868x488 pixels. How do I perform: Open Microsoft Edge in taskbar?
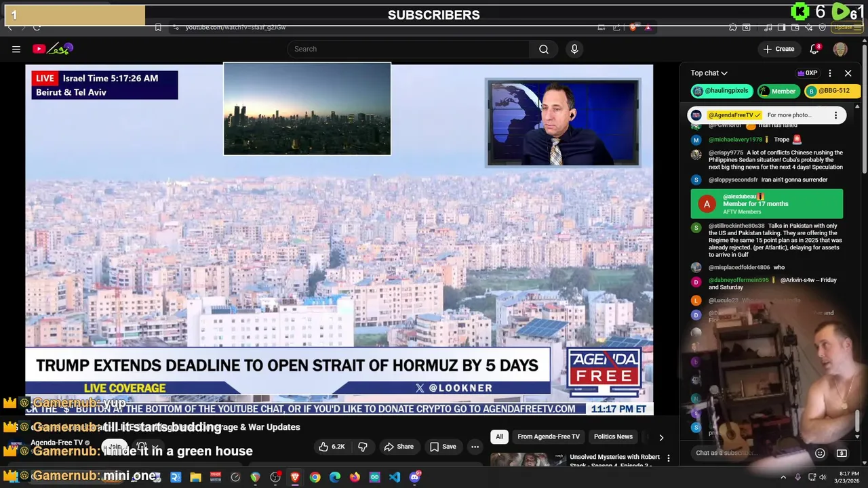click(335, 477)
